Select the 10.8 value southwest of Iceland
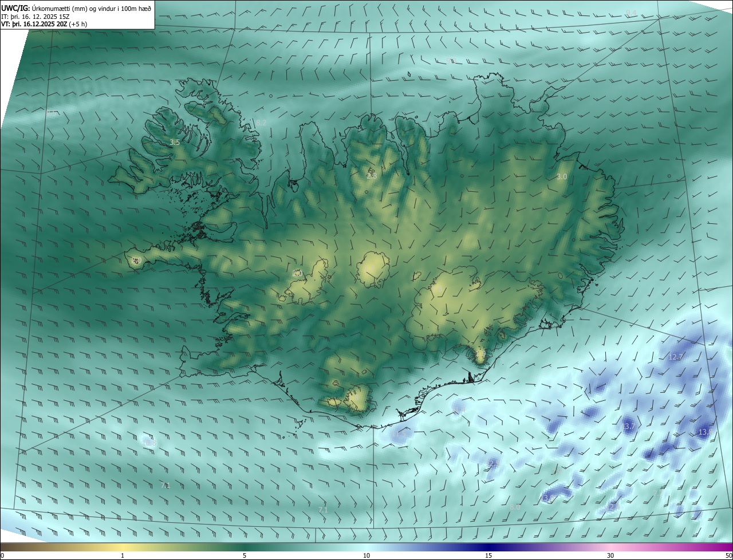This screenshot has width=733, height=560. (149, 443)
